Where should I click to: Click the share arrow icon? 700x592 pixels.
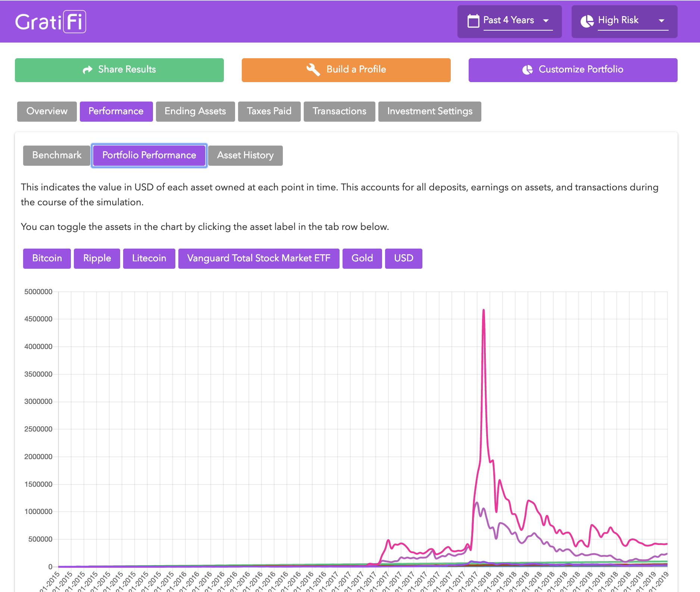[88, 70]
